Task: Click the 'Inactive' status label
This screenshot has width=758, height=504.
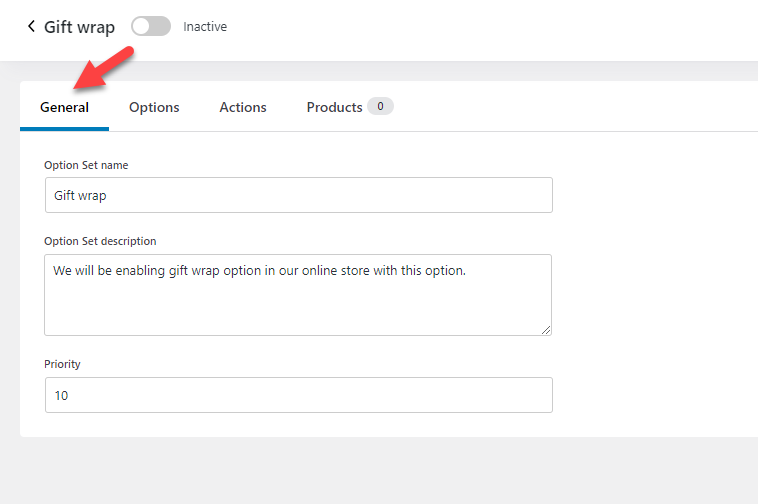Action: pos(205,27)
